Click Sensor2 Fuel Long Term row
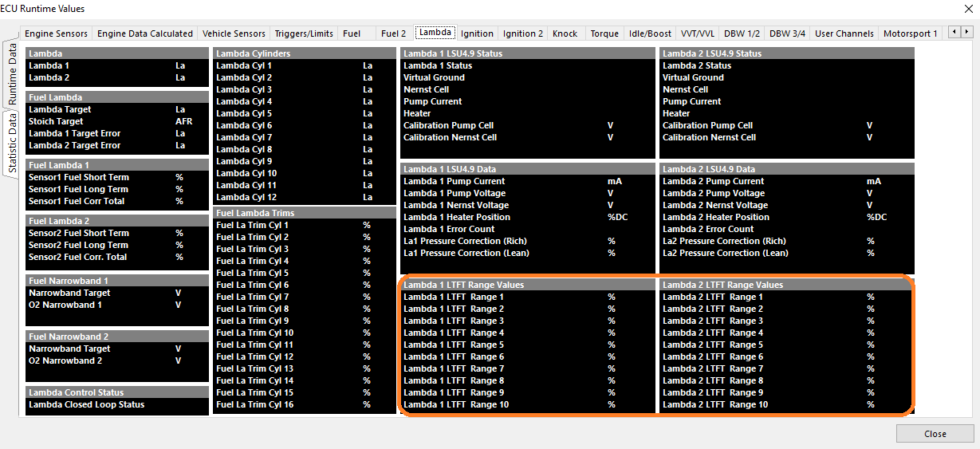This screenshot has width=980, height=449. [117, 245]
